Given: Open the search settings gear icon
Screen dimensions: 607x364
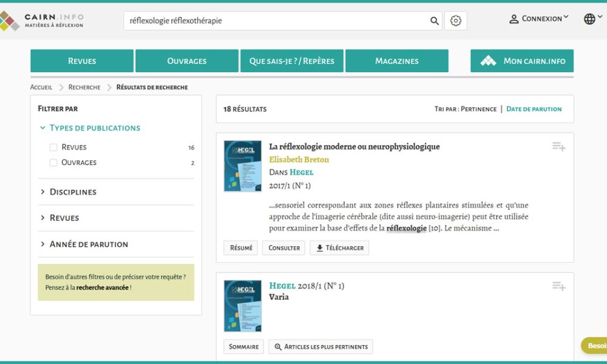Looking at the screenshot, I should tap(455, 20).
